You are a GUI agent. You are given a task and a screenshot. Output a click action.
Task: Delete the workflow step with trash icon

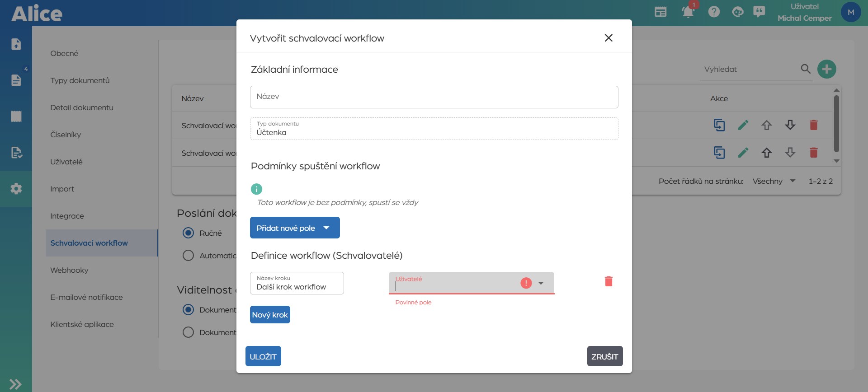point(609,282)
